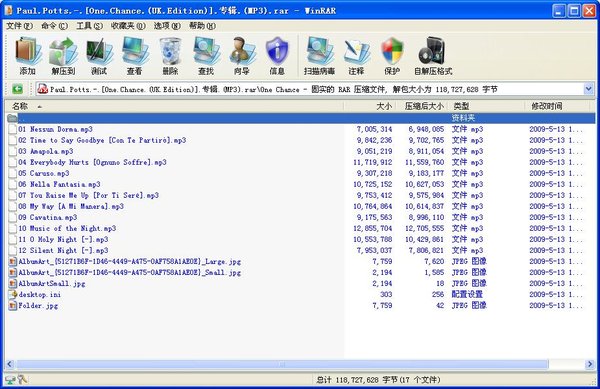
Task: Select 07 You Raise Me Up file
Action: tap(88, 195)
